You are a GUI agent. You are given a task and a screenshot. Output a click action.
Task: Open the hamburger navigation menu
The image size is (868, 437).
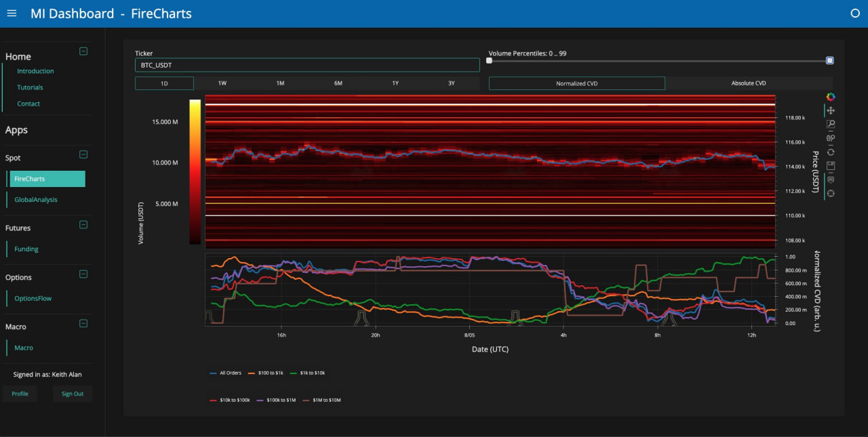[x=12, y=14]
